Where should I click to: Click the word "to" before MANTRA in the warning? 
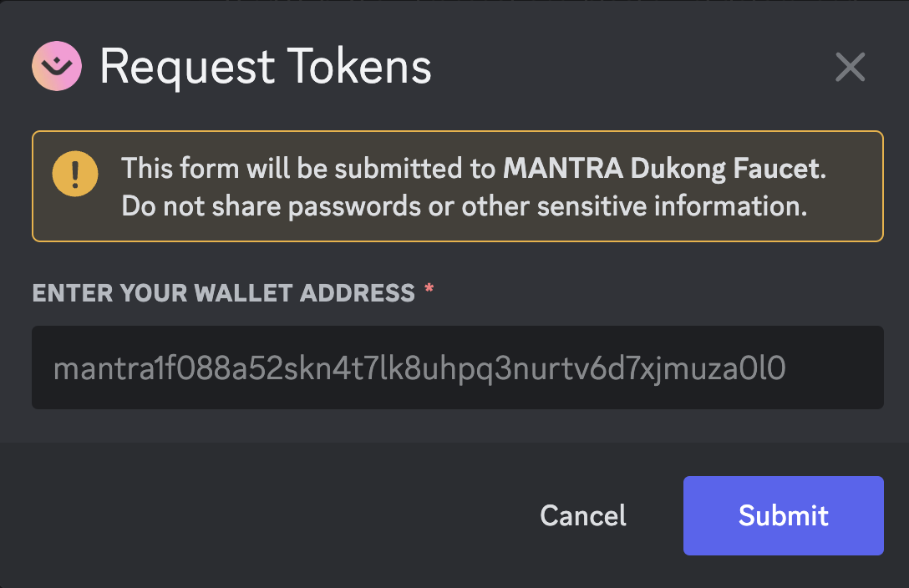click(x=484, y=170)
